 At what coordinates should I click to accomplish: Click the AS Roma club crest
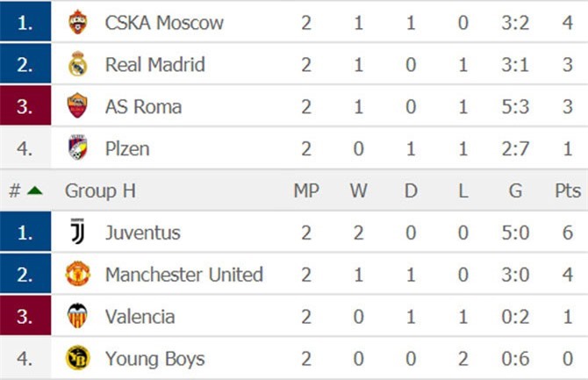click(x=77, y=106)
